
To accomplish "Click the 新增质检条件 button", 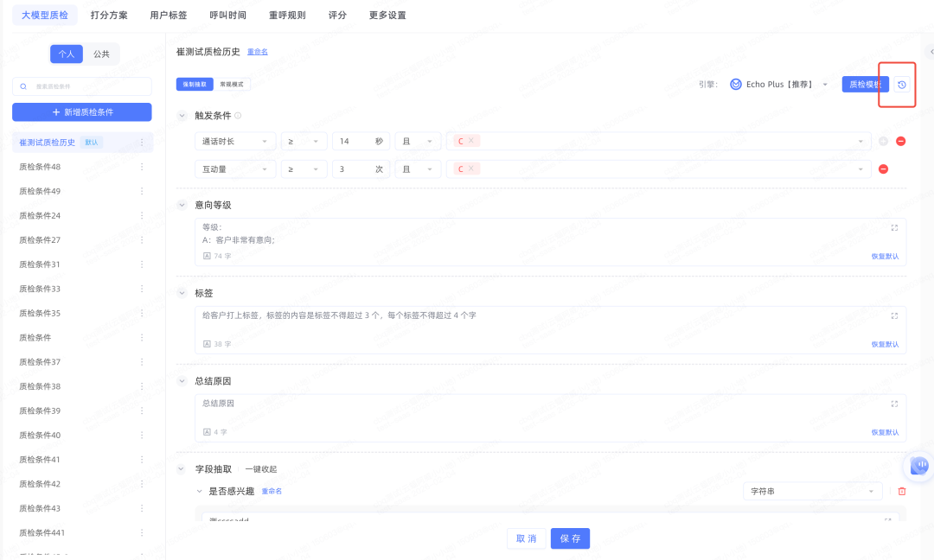I will pyautogui.click(x=82, y=112).
